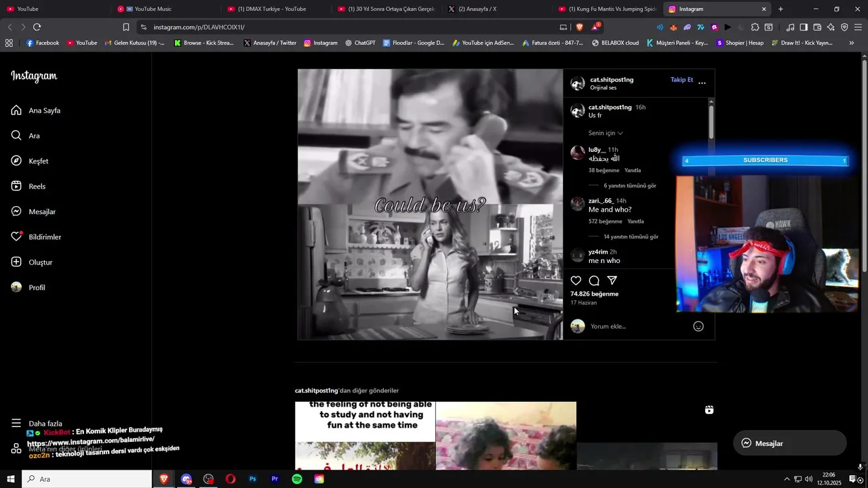Open Brave Leo AI star icon

click(831, 27)
